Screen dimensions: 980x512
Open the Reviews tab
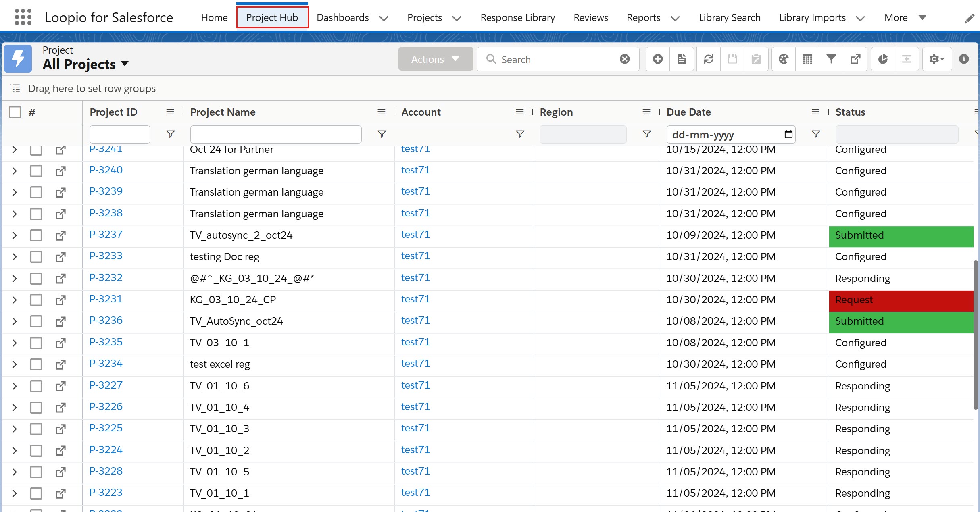590,17
